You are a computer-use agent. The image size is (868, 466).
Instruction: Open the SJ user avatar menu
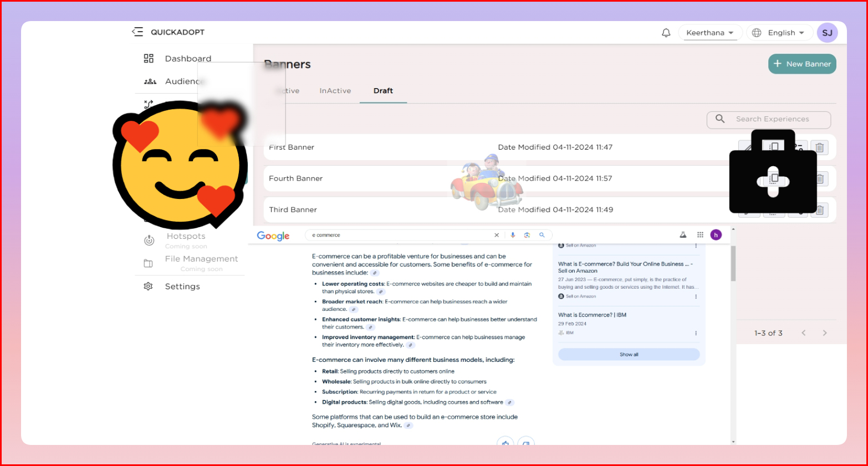coord(827,33)
